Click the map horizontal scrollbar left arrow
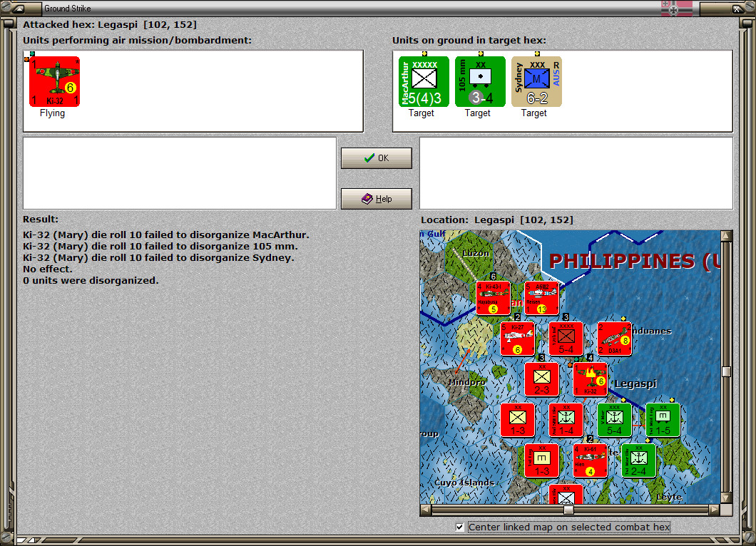The width and height of the screenshot is (756, 546). pyautogui.click(x=425, y=510)
